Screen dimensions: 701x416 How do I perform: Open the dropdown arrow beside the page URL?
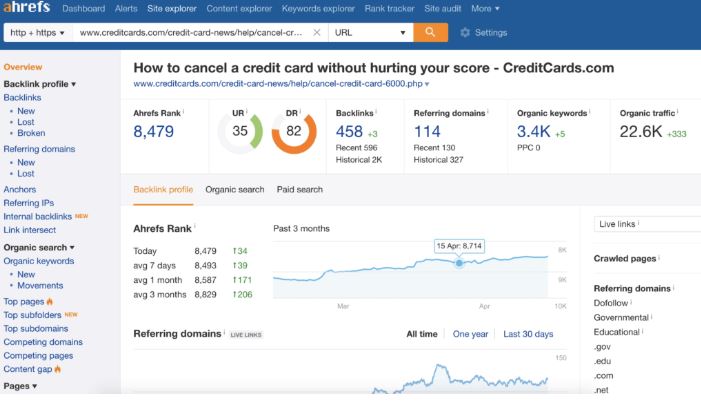[x=427, y=84]
